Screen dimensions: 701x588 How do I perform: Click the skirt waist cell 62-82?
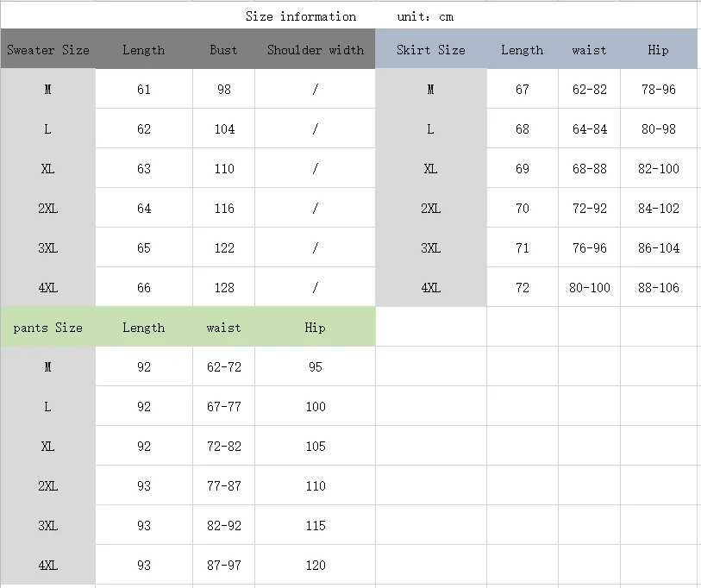pyautogui.click(x=589, y=89)
